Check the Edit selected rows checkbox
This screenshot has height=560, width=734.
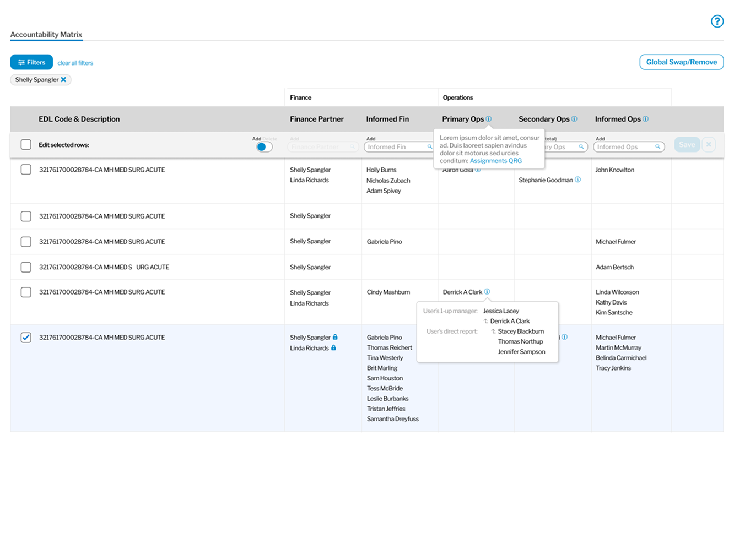pos(26,145)
